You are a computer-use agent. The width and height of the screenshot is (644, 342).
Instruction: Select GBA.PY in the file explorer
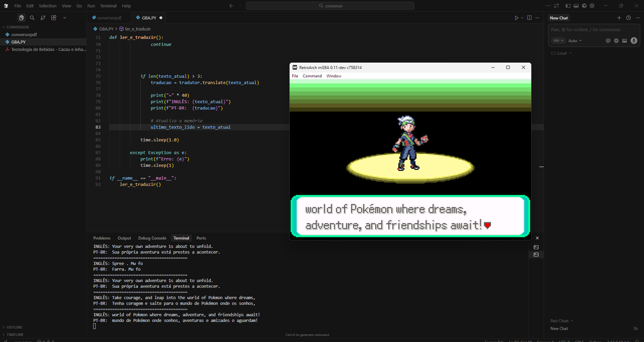pos(43,41)
